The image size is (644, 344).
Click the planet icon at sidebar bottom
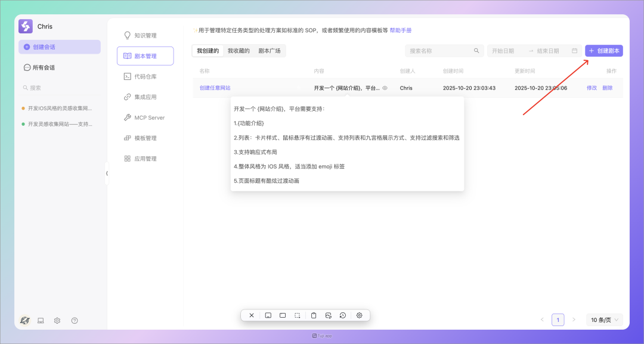coord(24,320)
